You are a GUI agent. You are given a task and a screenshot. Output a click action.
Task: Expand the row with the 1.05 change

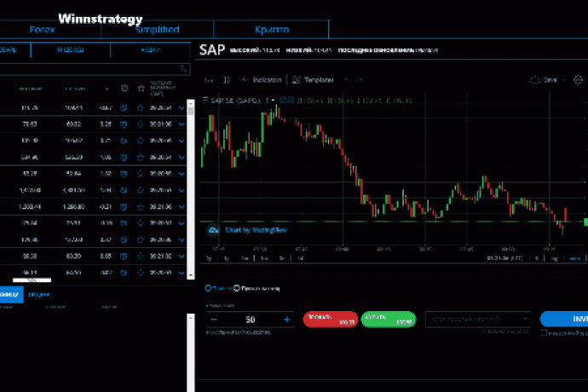tap(182, 157)
